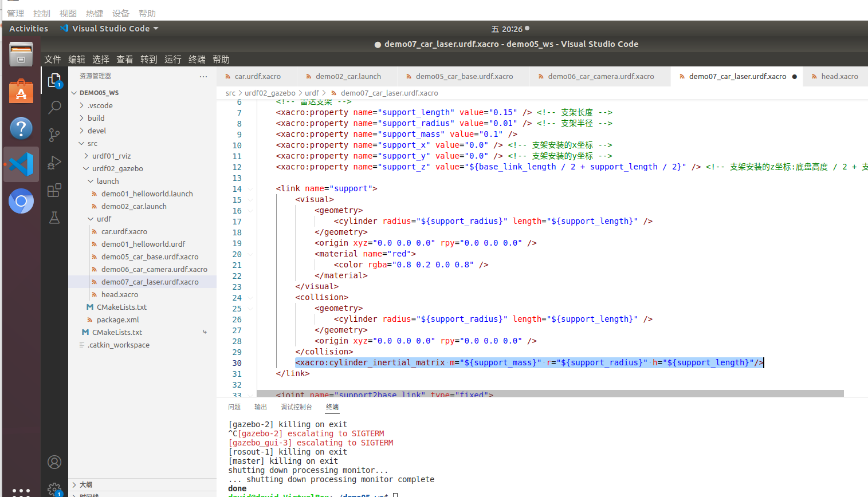Open the Search view icon
Screen dimensions: 868x497
54,107
